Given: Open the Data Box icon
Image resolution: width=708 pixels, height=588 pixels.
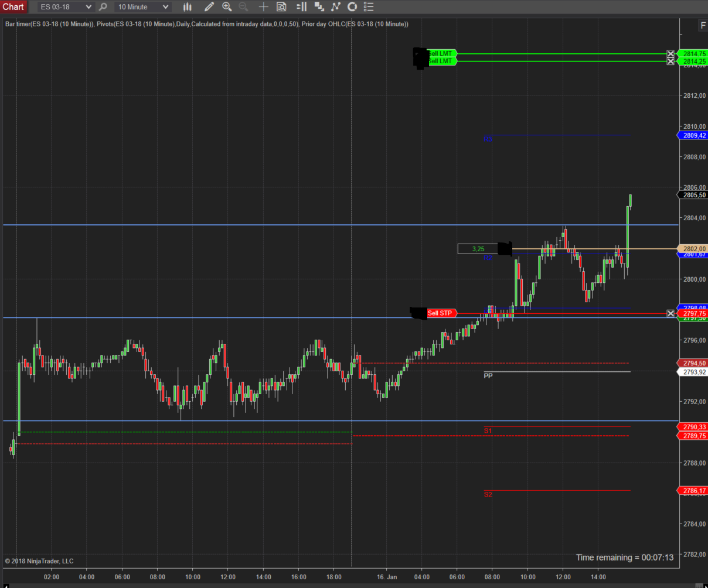Looking at the screenshot, I should point(281,7).
